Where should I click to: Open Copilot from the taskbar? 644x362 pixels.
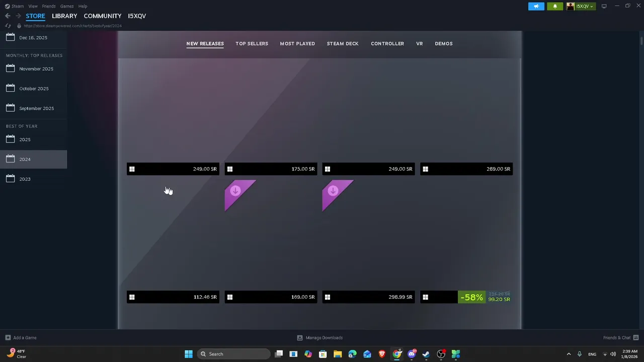click(x=308, y=354)
